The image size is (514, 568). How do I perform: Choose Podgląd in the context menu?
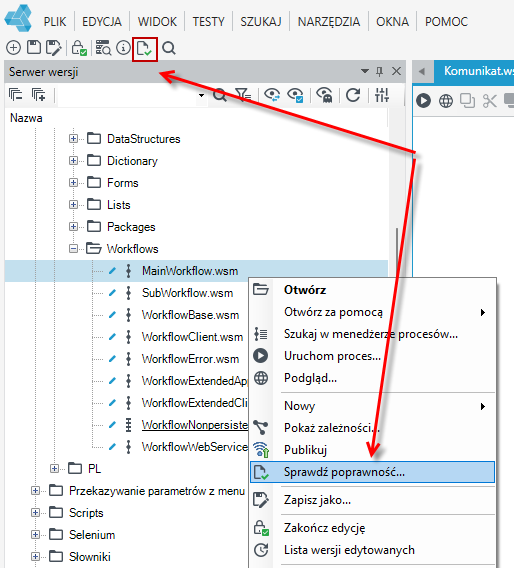[372, 378]
